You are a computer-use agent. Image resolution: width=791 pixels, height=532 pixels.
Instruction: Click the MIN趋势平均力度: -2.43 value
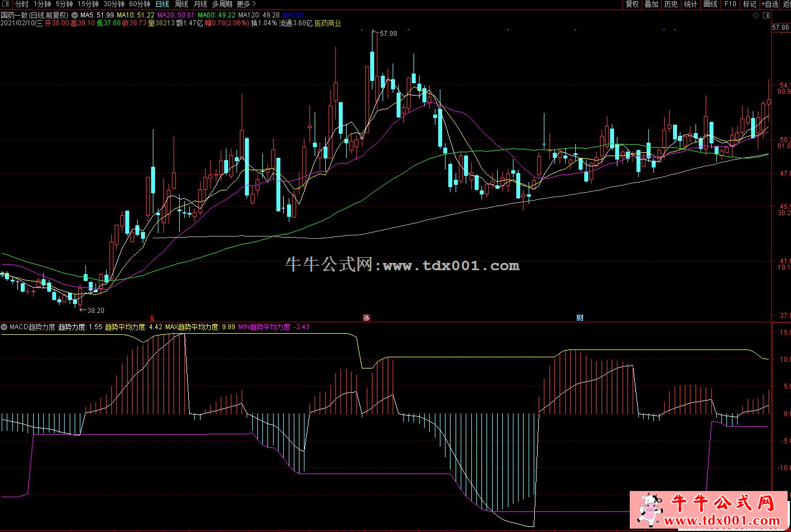(x=274, y=327)
